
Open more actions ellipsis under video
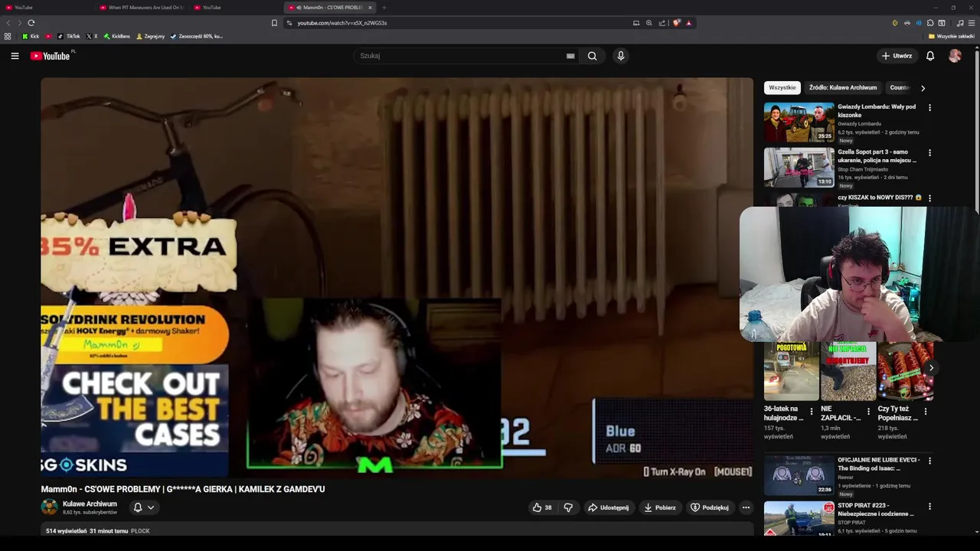[746, 507]
